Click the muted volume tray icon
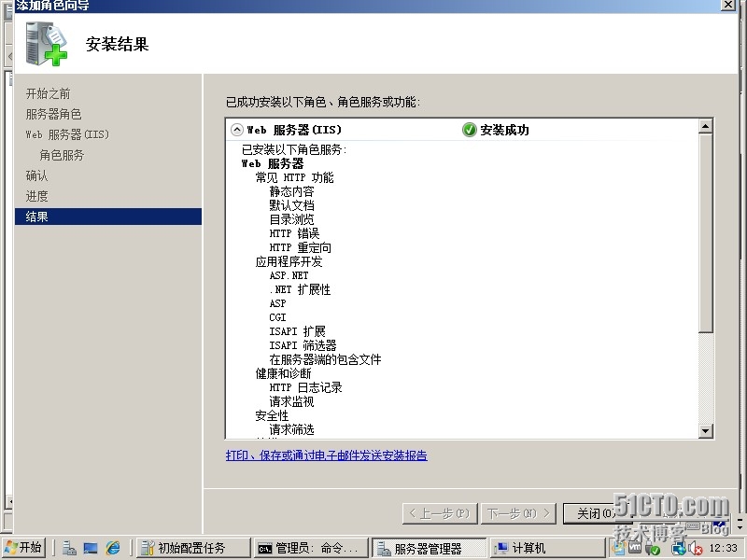Image resolution: width=747 pixels, height=560 pixels. click(x=696, y=549)
